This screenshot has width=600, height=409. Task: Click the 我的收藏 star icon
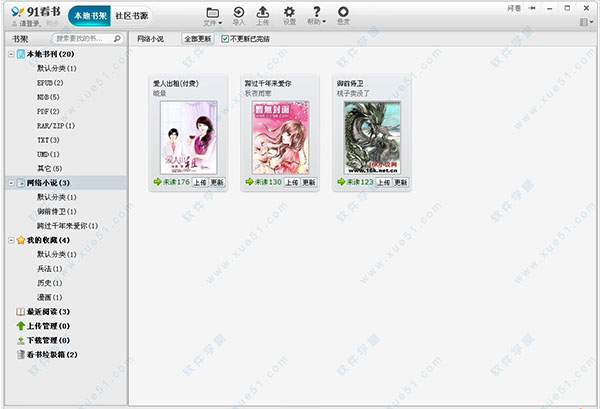point(21,240)
